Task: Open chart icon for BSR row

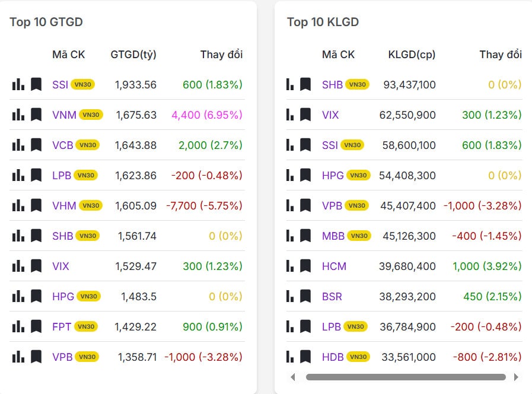Action: point(290,297)
